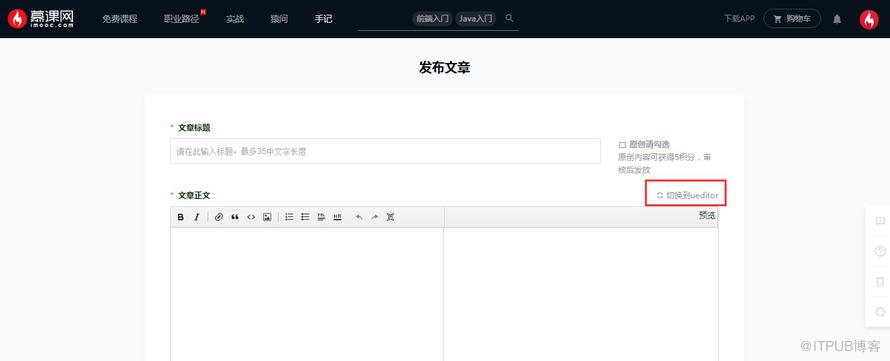
Task: Insert a code block
Action: coord(251,217)
